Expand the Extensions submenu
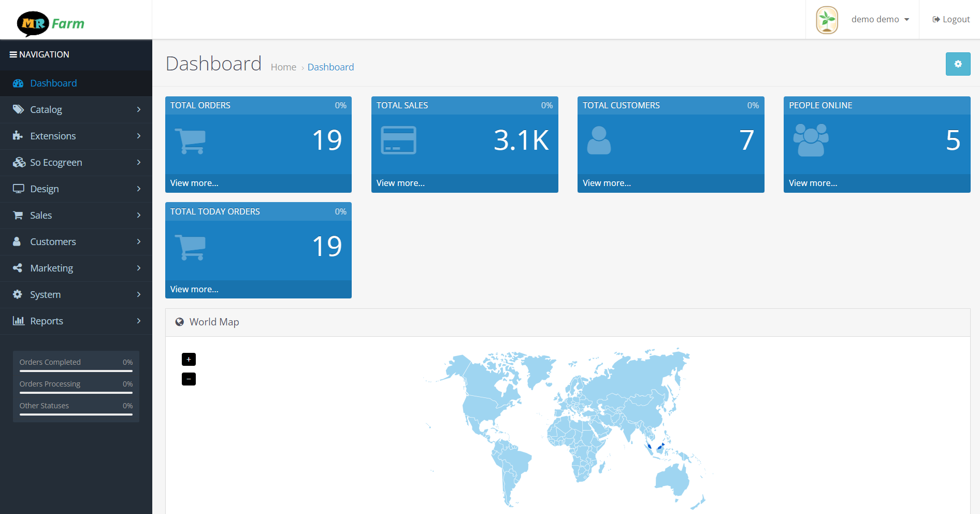Image resolution: width=980 pixels, height=514 pixels. (76, 136)
